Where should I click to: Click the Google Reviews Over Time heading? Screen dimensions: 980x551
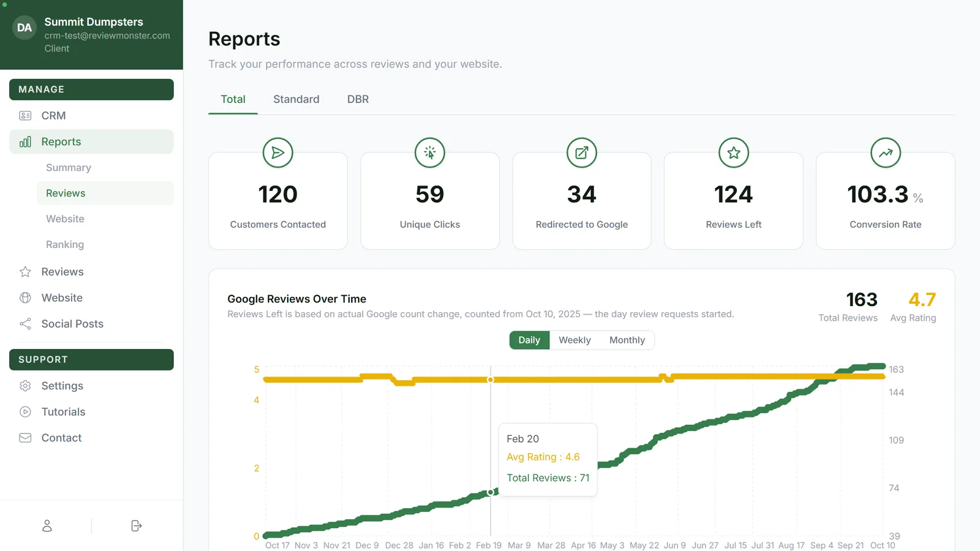point(297,299)
